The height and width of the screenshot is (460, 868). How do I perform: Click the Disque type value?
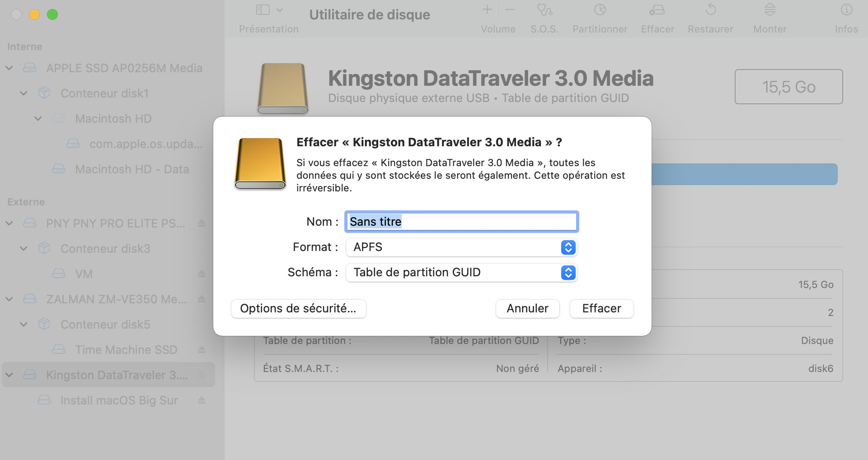(x=817, y=340)
